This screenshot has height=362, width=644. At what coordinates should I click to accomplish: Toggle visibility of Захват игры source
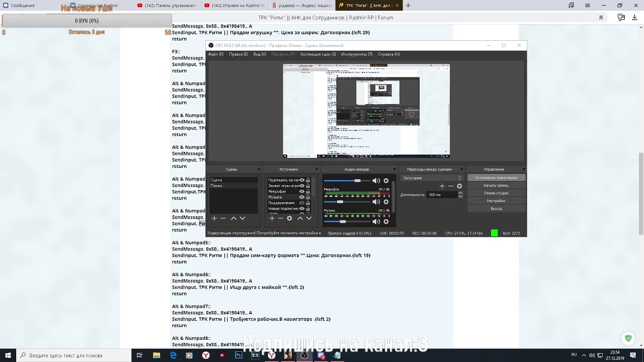tap(302, 186)
